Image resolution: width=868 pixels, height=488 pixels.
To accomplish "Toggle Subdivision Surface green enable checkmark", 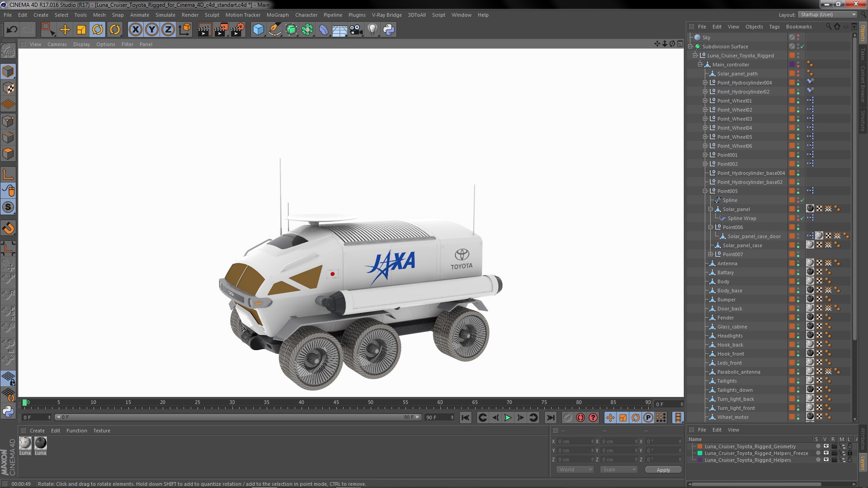I will (802, 47).
